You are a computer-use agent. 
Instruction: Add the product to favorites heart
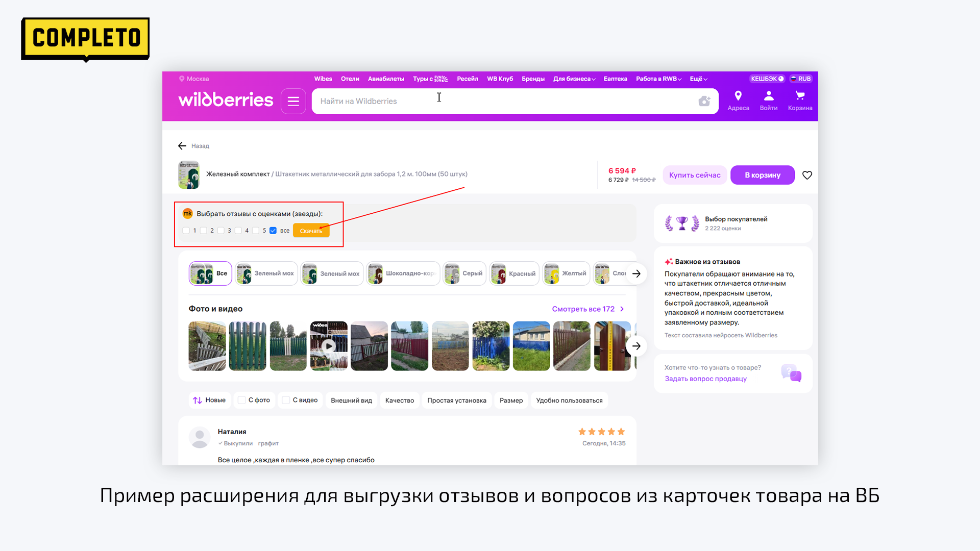tap(807, 175)
